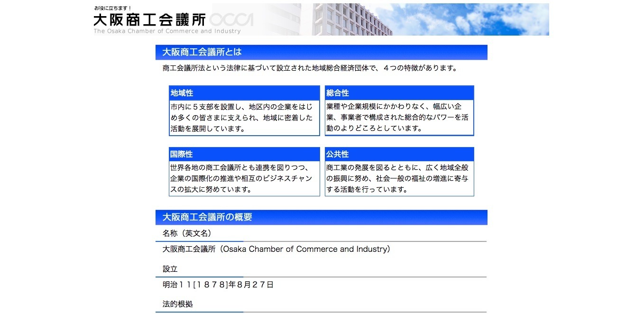Click the 公共性 header label

click(335, 154)
